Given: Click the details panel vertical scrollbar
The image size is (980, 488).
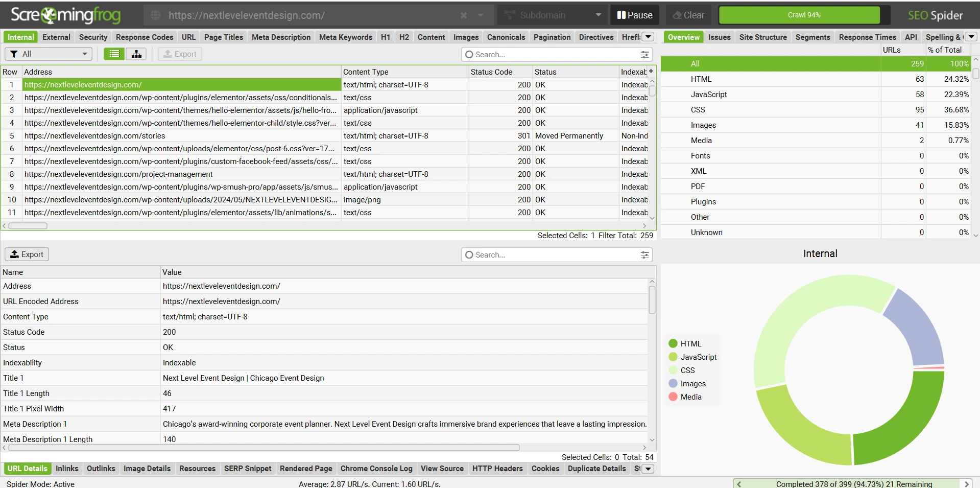Looking at the screenshot, I should coord(652,300).
